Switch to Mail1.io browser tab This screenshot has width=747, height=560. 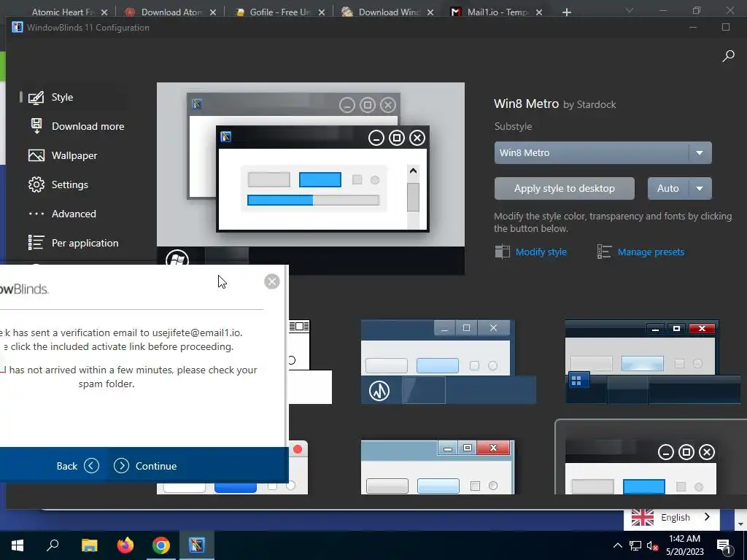(x=496, y=12)
